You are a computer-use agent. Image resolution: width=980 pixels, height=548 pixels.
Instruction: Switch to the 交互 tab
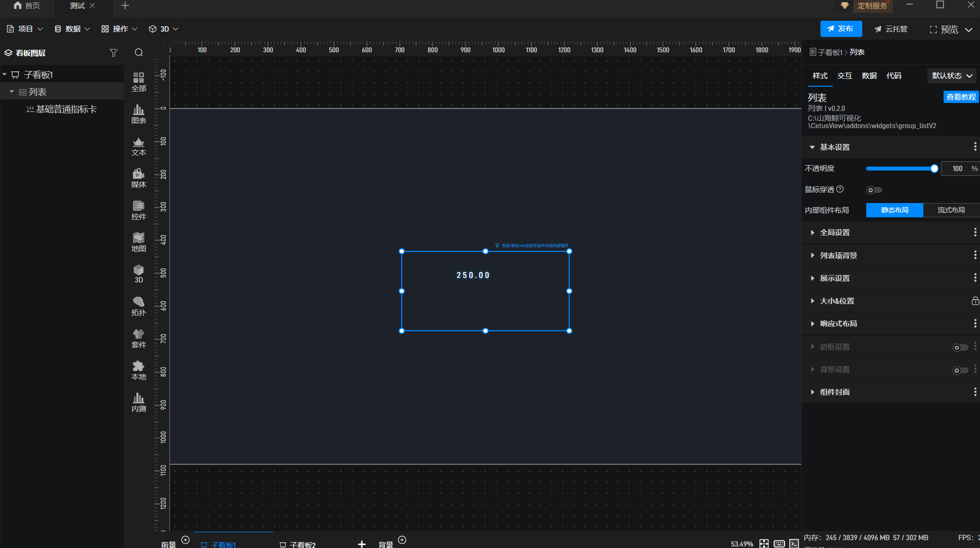click(844, 76)
